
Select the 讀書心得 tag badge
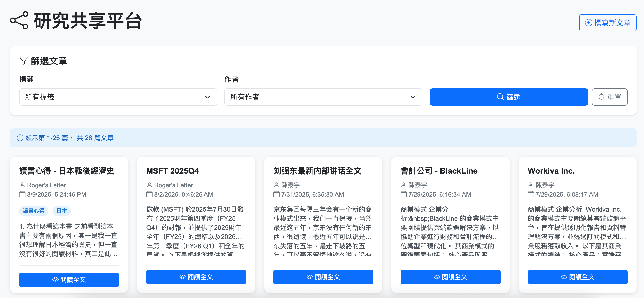[33, 211]
